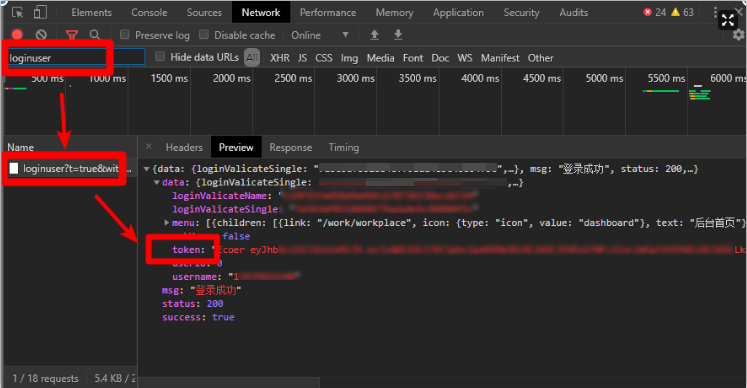Click the token property key
The width and height of the screenshot is (747, 388).
pyautogui.click(x=186, y=250)
